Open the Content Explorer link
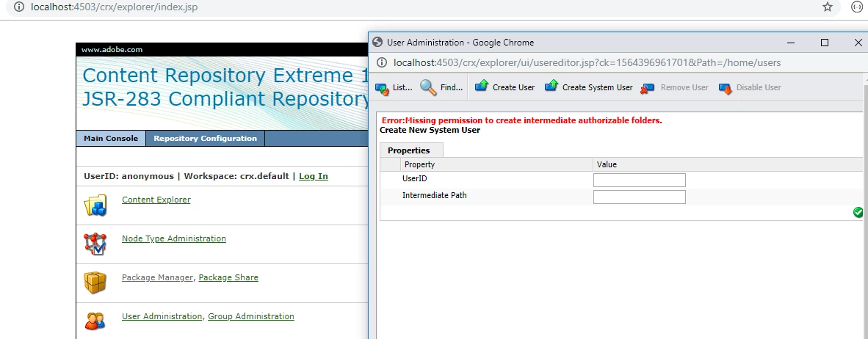The height and width of the screenshot is (339, 868). [156, 200]
